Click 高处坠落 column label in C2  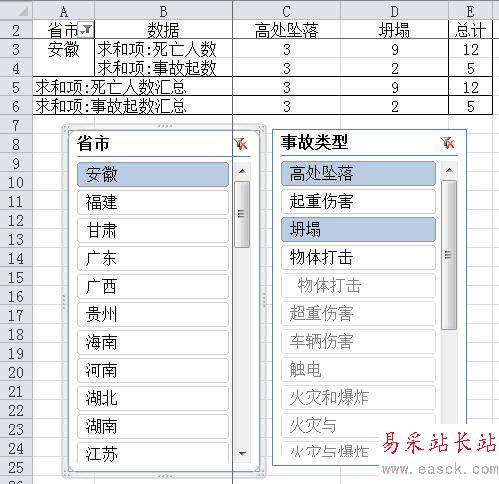(287, 30)
